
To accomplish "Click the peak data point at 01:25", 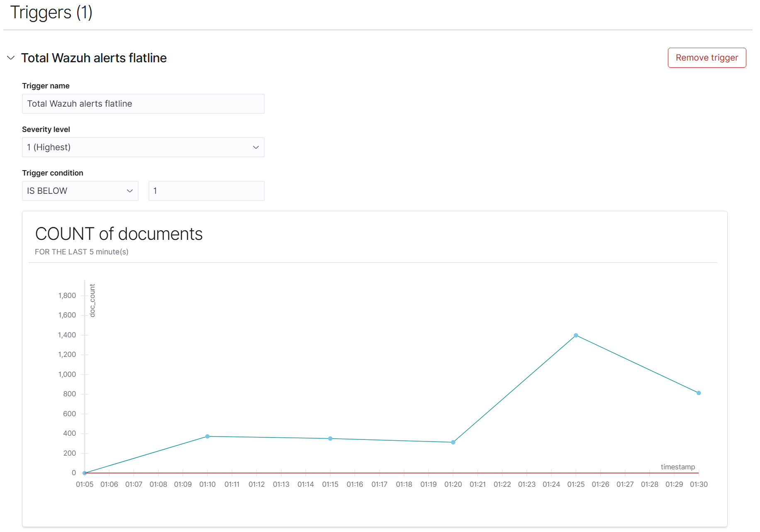I will tap(576, 335).
